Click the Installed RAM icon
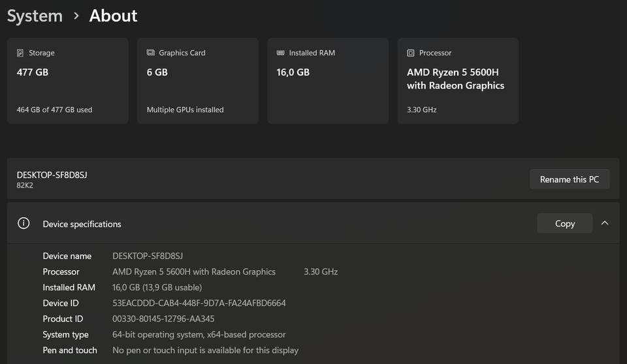Image resolution: width=627 pixels, height=364 pixels. click(x=281, y=53)
